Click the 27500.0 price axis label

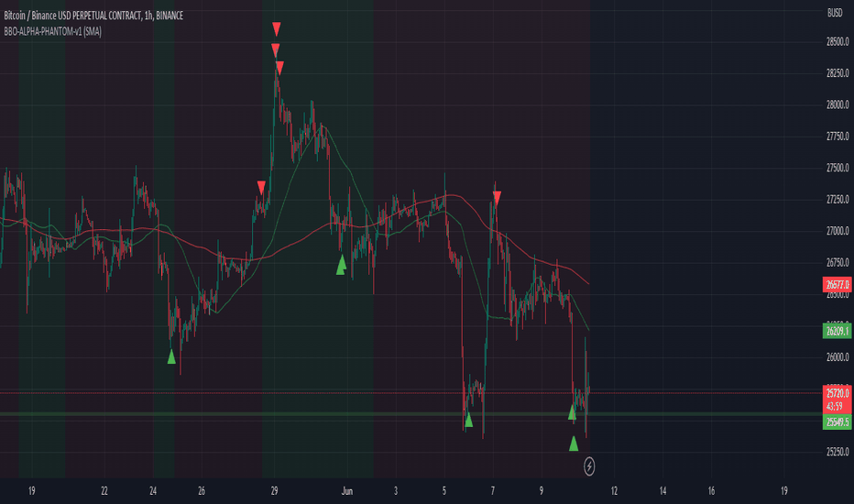[x=838, y=169]
